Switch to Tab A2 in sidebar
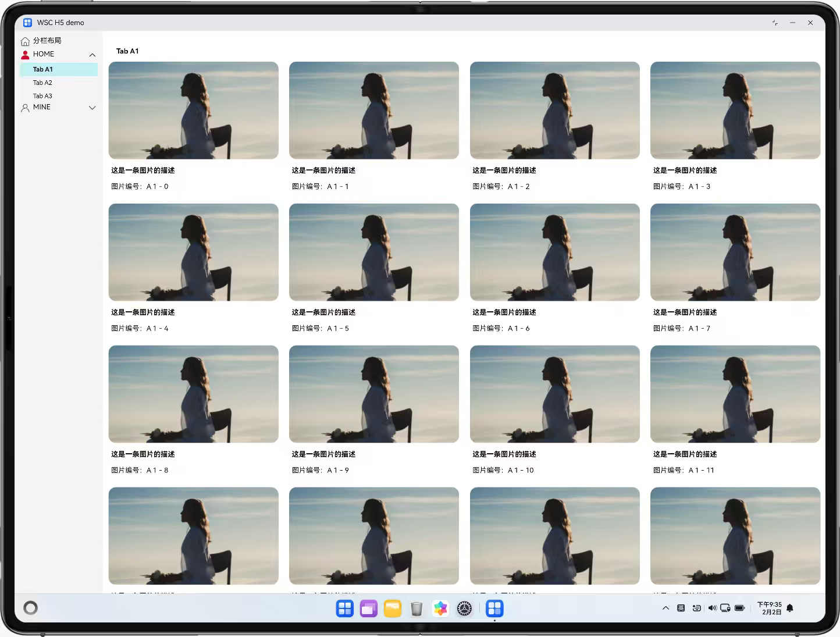 coord(42,83)
